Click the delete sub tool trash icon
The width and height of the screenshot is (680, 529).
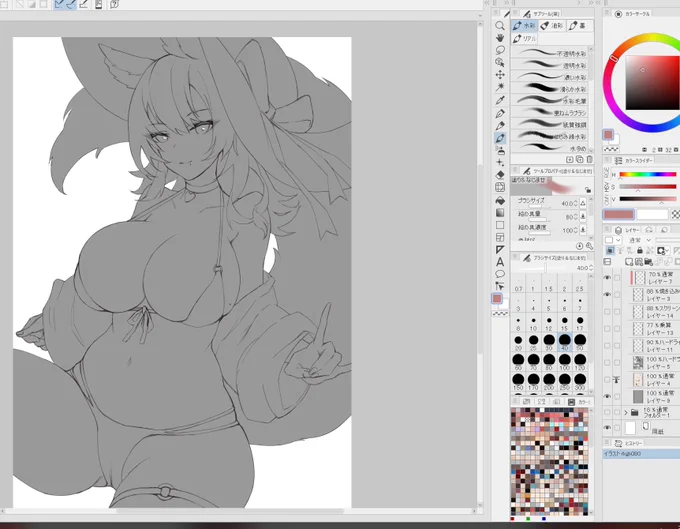pyautogui.click(x=589, y=160)
